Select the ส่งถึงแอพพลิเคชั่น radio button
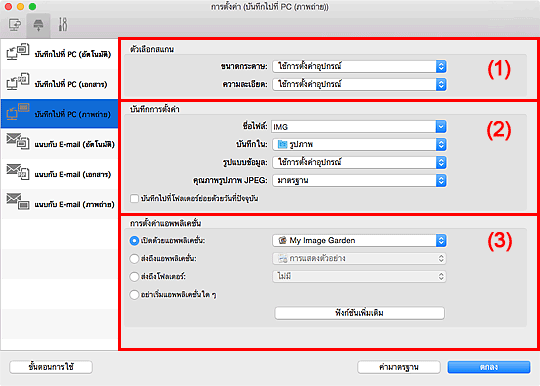540x386 pixels. coord(134,259)
